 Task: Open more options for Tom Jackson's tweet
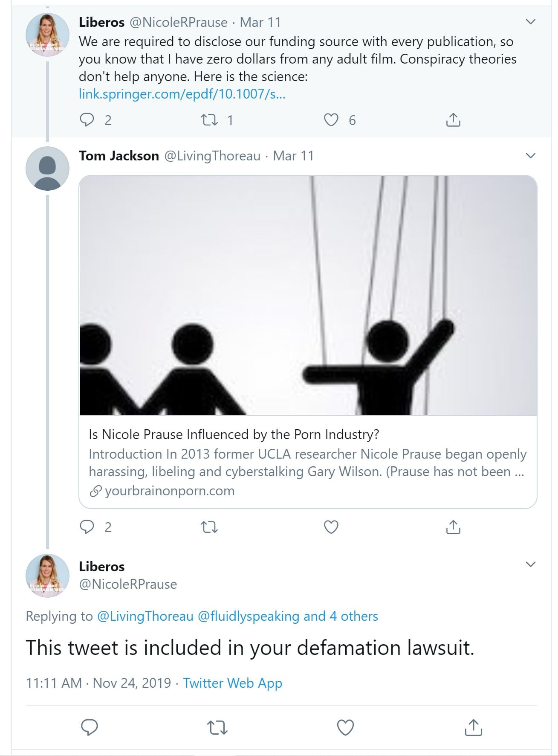tap(530, 156)
